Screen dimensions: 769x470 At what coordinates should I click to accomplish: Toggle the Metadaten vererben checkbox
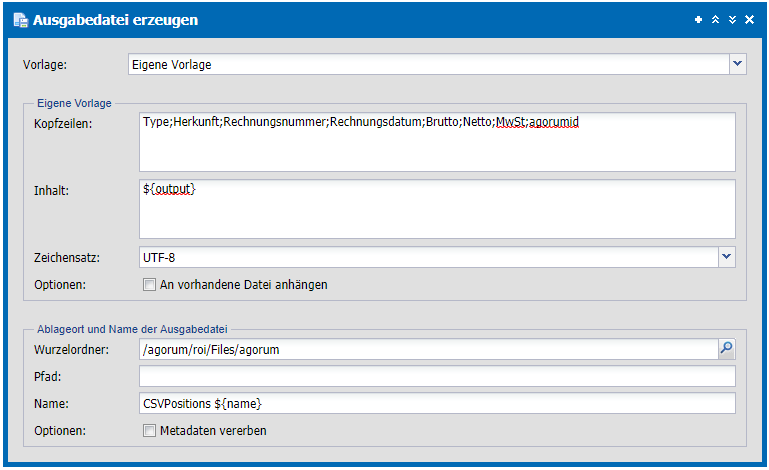tap(149, 431)
